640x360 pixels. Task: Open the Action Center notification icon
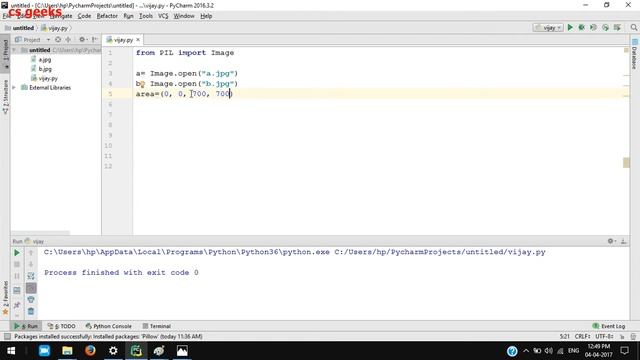(x=624, y=351)
